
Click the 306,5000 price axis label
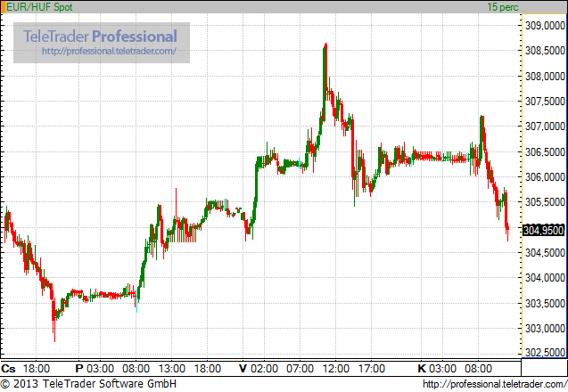point(545,152)
